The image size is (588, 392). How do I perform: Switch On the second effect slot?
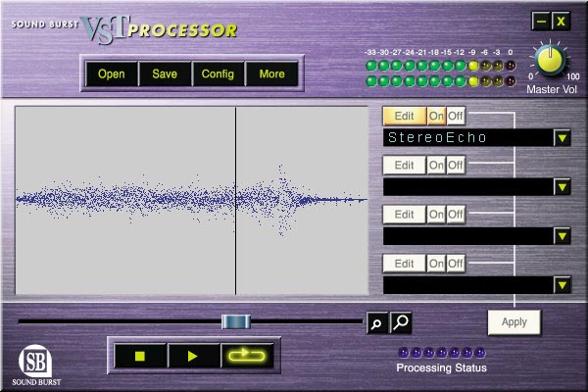[436, 165]
